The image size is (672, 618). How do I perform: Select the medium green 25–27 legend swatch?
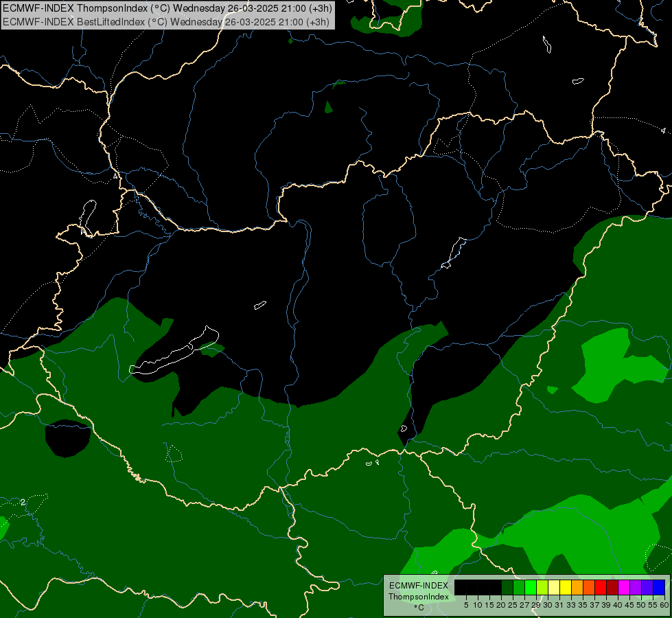pyautogui.click(x=519, y=587)
